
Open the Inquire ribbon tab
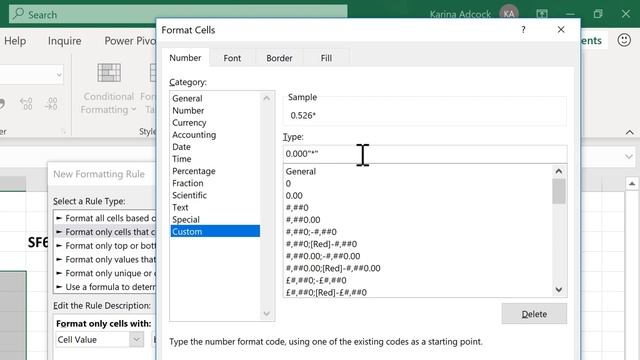click(x=64, y=41)
